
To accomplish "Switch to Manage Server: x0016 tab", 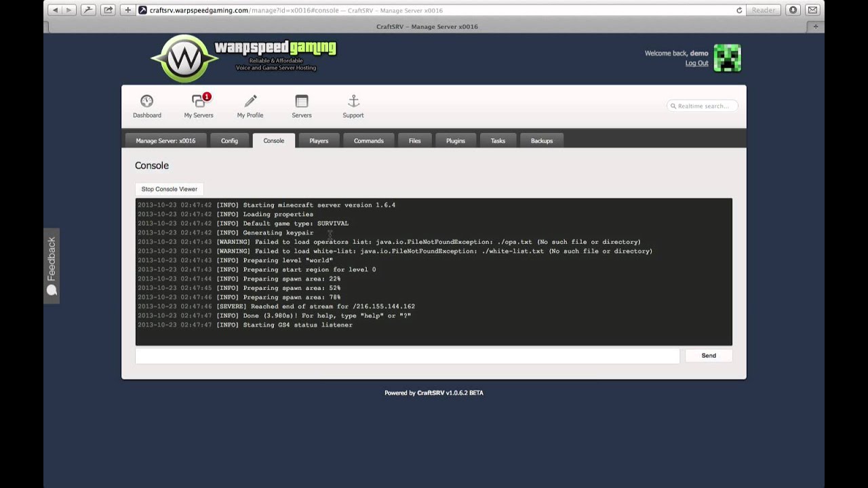I will (165, 141).
